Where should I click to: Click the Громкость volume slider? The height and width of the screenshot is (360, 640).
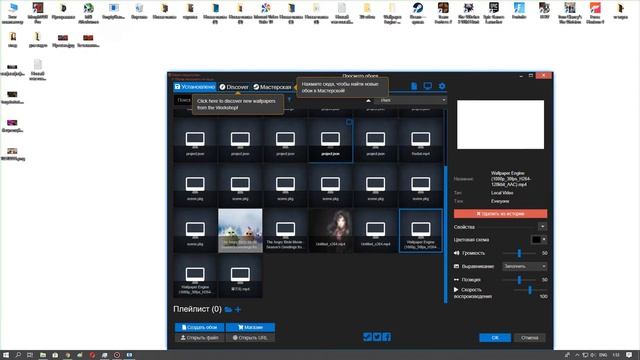(x=520, y=253)
